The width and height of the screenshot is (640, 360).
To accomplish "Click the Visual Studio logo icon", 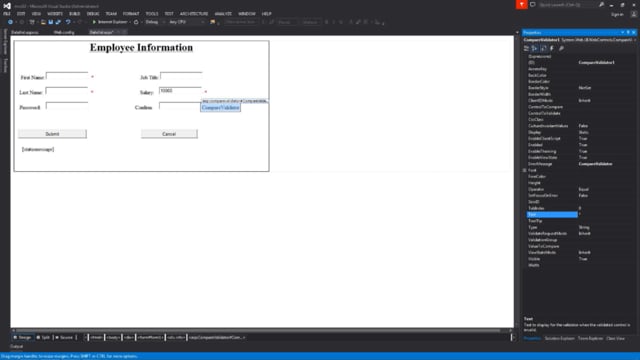I will coord(7,6).
